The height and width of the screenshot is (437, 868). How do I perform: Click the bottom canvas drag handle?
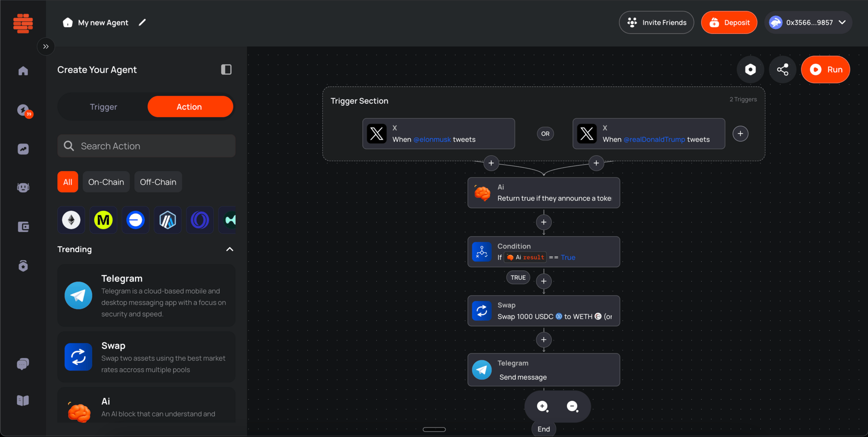tap(434, 429)
